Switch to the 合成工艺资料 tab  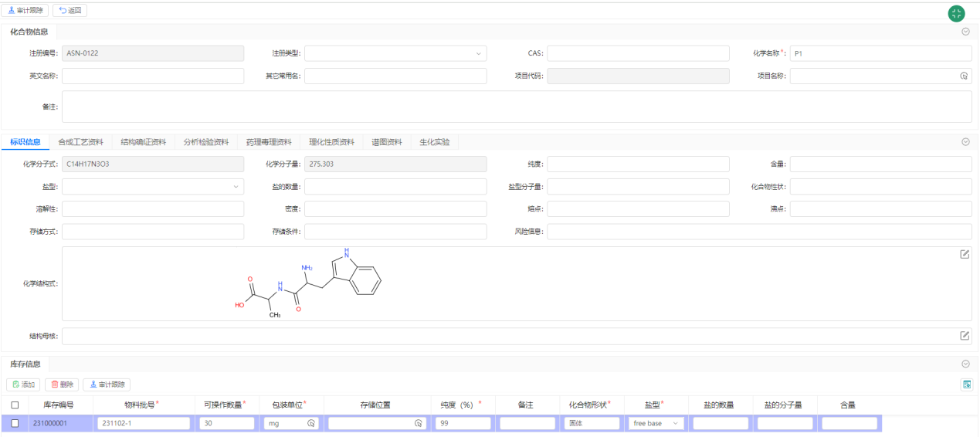pyautogui.click(x=80, y=142)
